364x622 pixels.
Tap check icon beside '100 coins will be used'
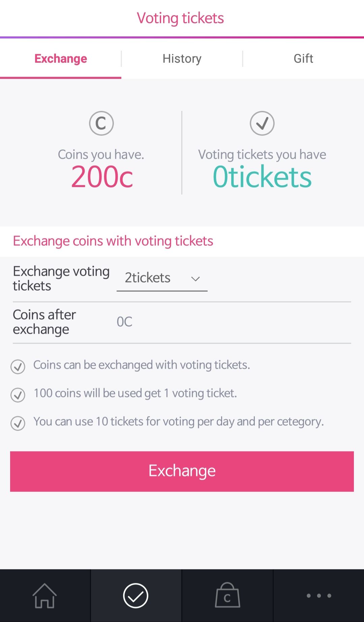point(18,395)
